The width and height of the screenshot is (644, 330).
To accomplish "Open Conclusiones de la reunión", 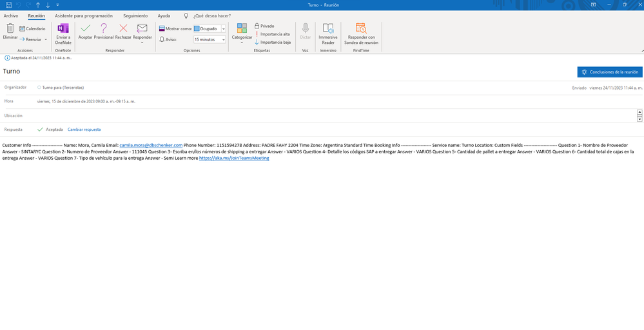I will 609,72.
